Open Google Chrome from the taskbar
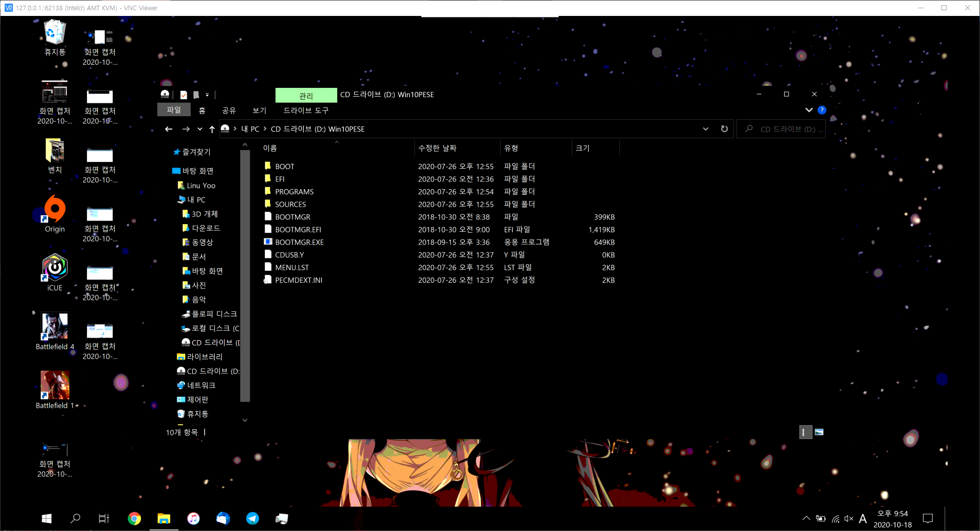980x531 pixels. click(x=134, y=518)
